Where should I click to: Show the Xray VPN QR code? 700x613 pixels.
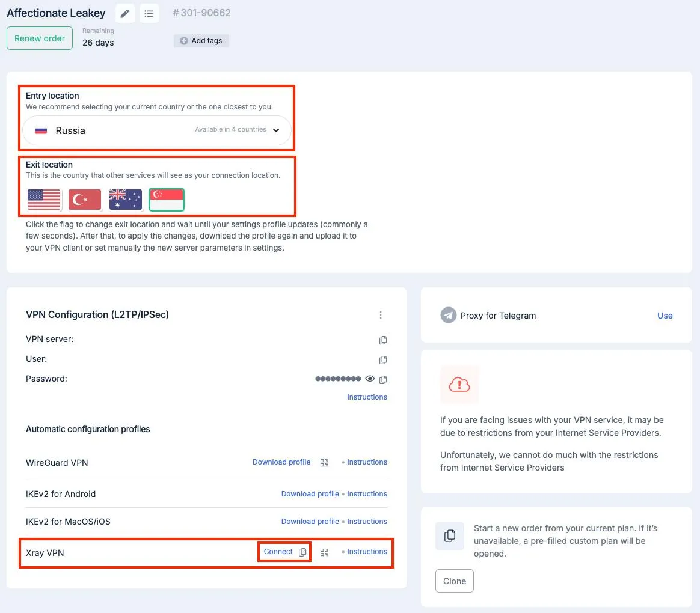coord(324,552)
